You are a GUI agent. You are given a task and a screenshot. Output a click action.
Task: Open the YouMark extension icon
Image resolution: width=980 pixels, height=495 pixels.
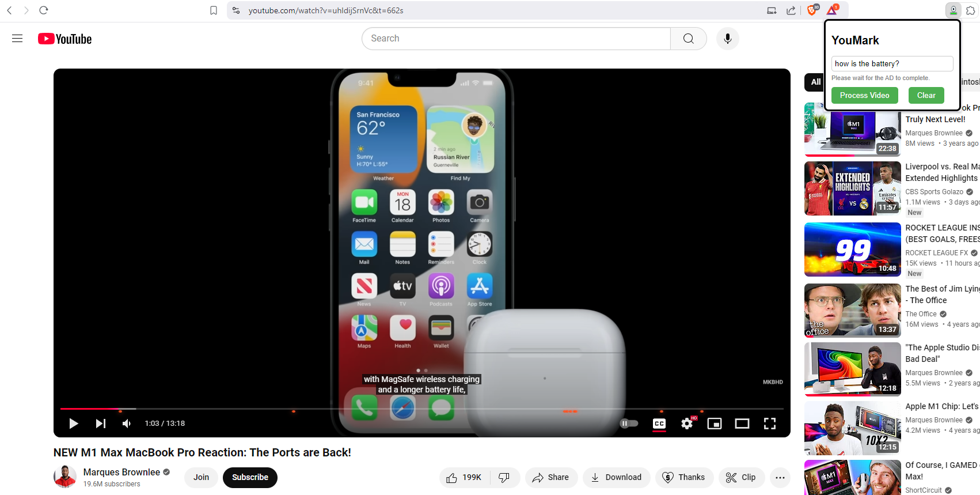954,10
